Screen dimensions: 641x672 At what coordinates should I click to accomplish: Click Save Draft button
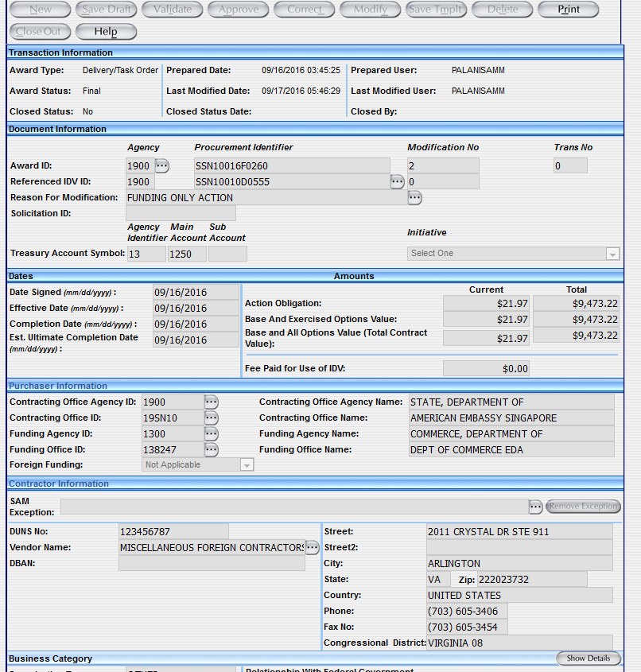pyautogui.click(x=107, y=10)
